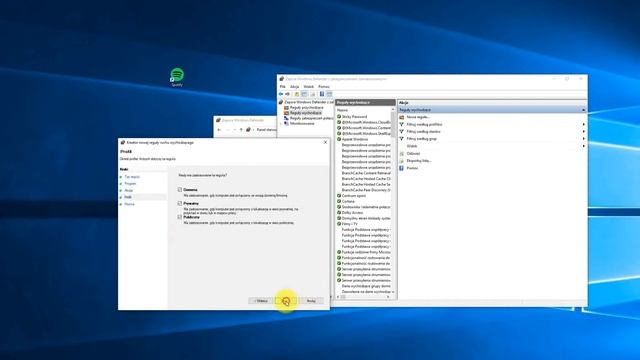Open Filtruj według stanu submenu arrow

pyautogui.click(x=584, y=131)
